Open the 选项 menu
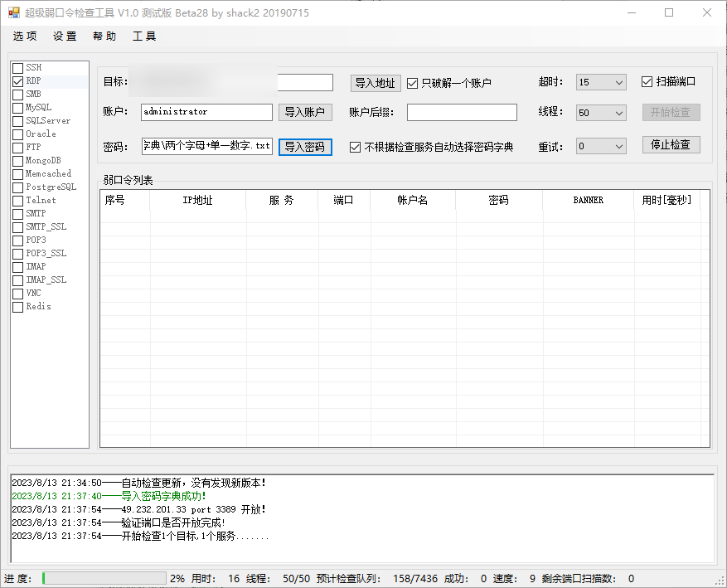Image resolution: width=727 pixels, height=588 pixels. point(24,36)
